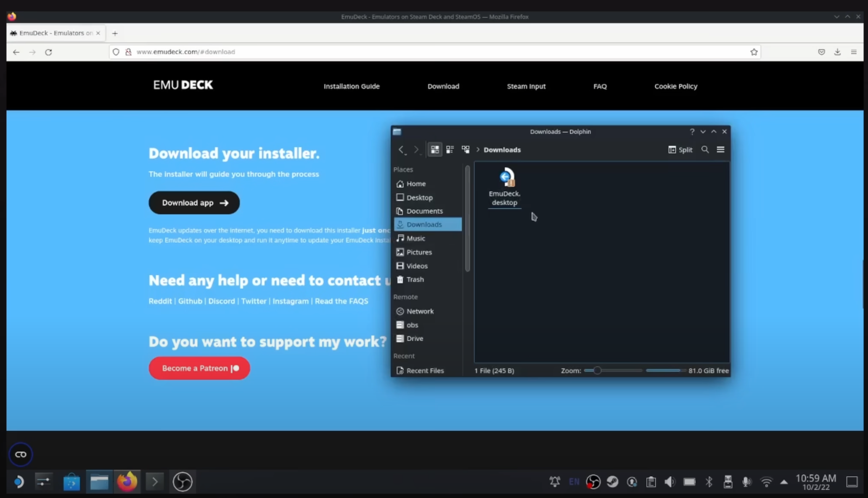Screen dimensions: 868x498
Task: Open Firefox downloads panel
Action: tap(837, 52)
